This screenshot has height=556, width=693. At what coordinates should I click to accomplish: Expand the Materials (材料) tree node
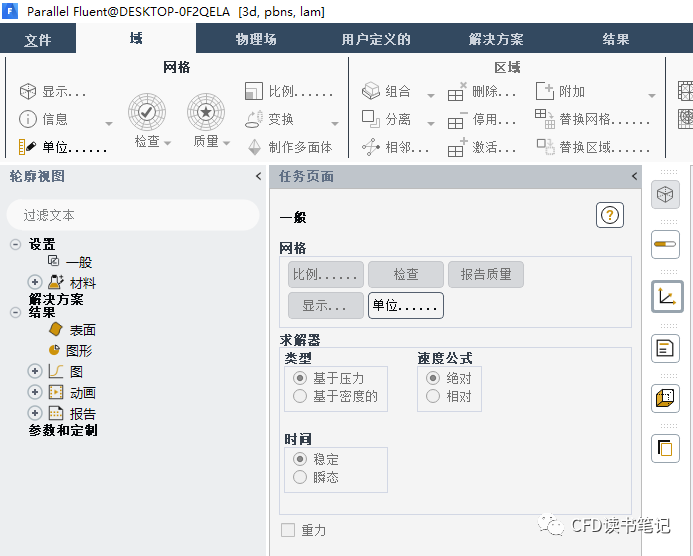click(35, 282)
